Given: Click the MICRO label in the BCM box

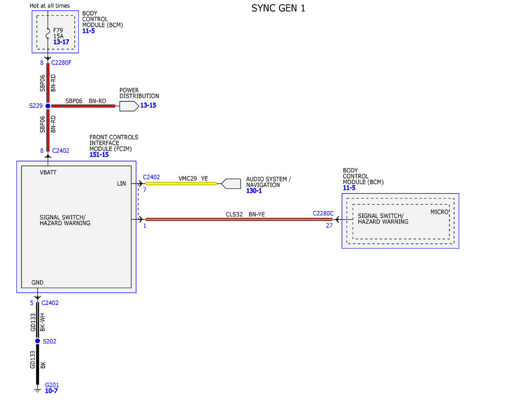Looking at the screenshot, I should (439, 212).
